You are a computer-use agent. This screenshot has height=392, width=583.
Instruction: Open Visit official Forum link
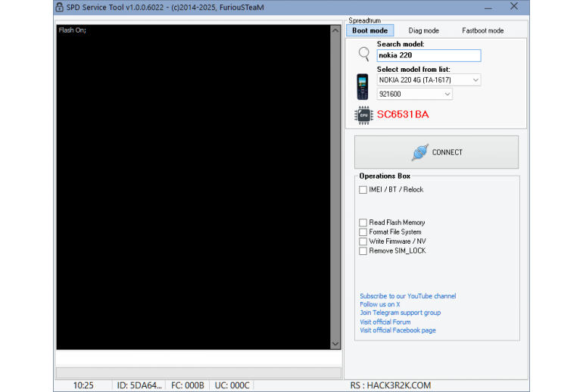(385, 322)
